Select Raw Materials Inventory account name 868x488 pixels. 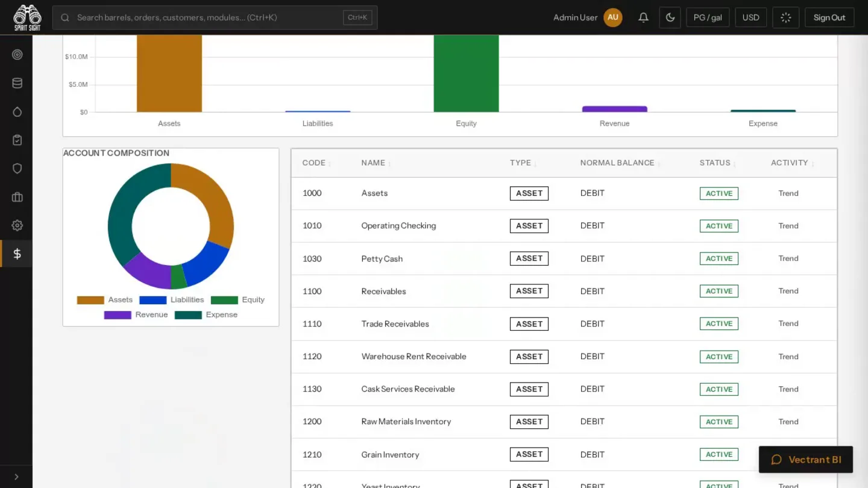pyautogui.click(x=406, y=422)
